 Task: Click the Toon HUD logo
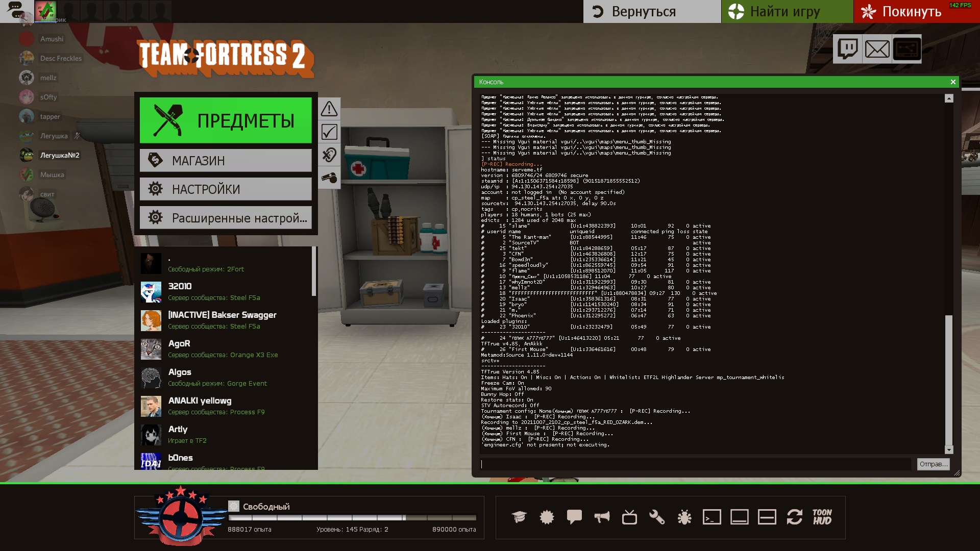click(822, 517)
